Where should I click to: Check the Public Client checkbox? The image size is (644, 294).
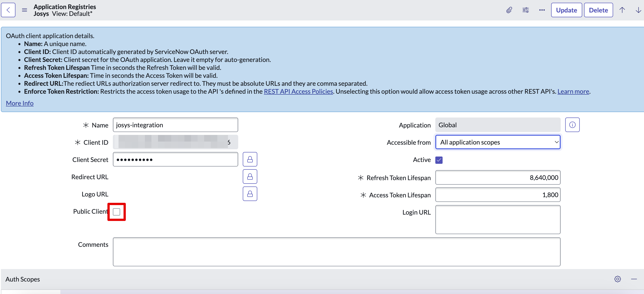pyautogui.click(x=116, y=212)
